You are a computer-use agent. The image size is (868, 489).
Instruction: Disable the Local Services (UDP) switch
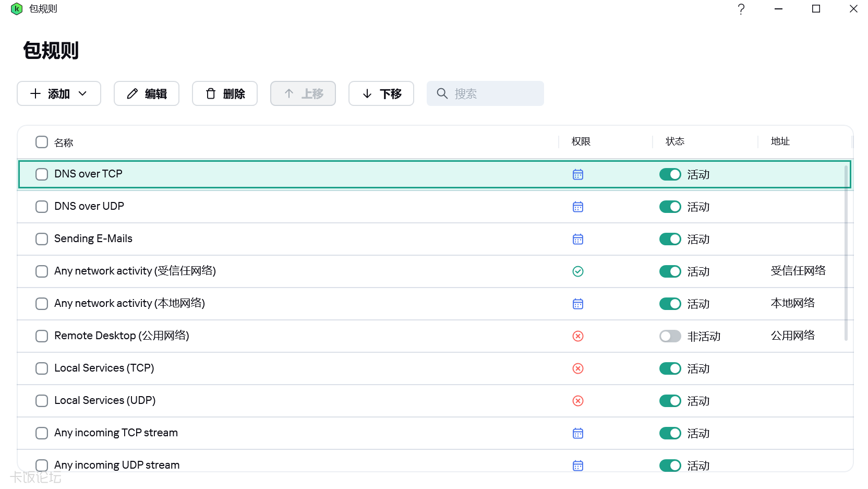[x=670, y=401]
